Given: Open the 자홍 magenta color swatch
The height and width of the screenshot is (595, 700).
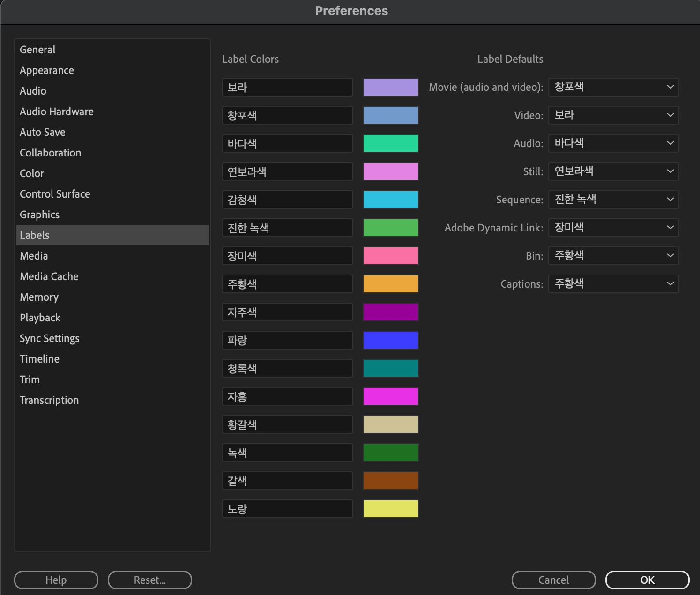Looking at the screenshot, I should pyautogui.click(x=391, y=396).
